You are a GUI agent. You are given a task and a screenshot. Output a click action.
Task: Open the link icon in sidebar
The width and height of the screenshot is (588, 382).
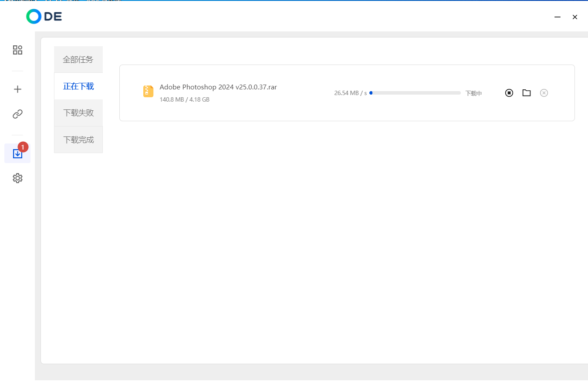click(17, 114)
